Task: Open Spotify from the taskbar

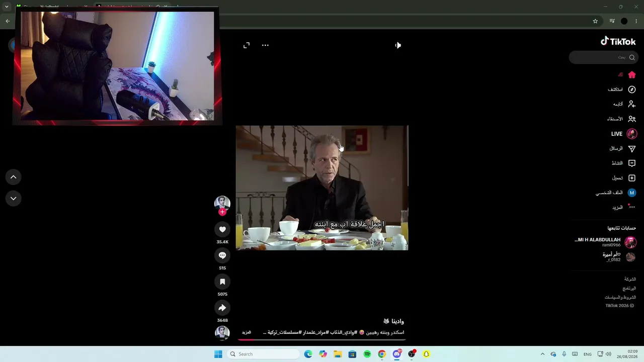Action: [x=367, y=354]
